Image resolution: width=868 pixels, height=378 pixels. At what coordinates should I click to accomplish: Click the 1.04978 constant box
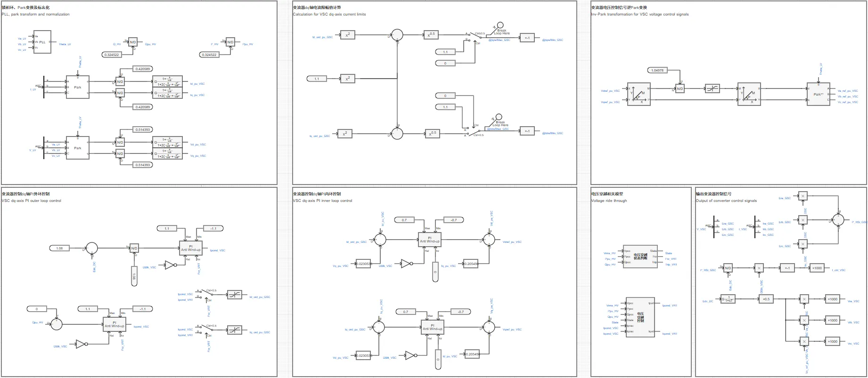pyautogui.click(x=657, y=70)
